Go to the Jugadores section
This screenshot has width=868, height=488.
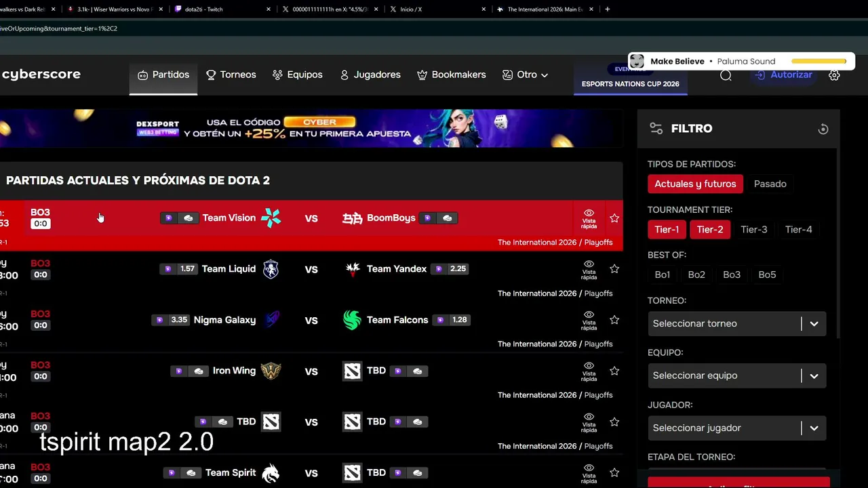(371, 75)
